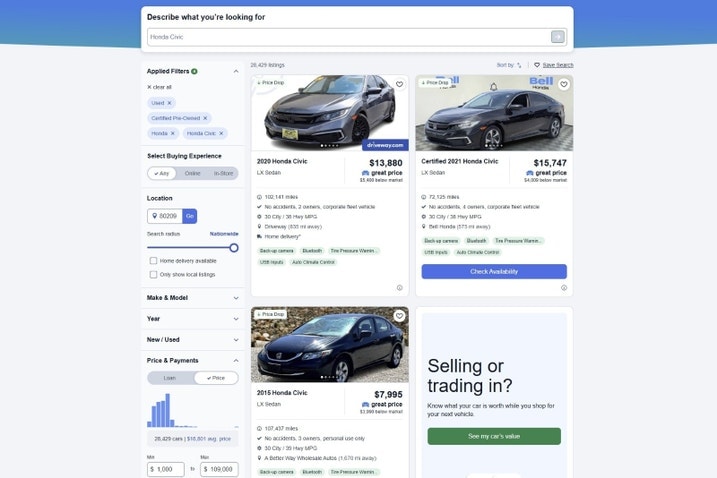Remove the Honda make filter chip

[172, 133]
